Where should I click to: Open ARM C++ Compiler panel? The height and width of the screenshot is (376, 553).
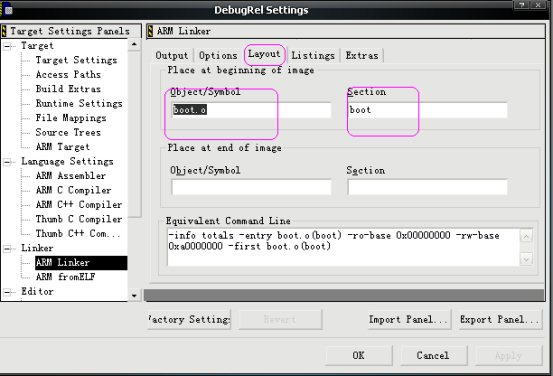[79, 205]
